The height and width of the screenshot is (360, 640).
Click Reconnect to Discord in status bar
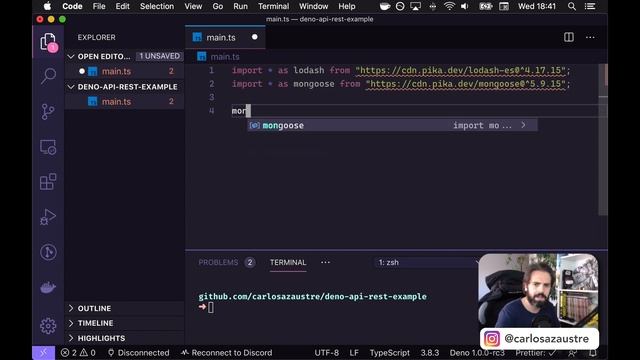[x=227, y=353]
